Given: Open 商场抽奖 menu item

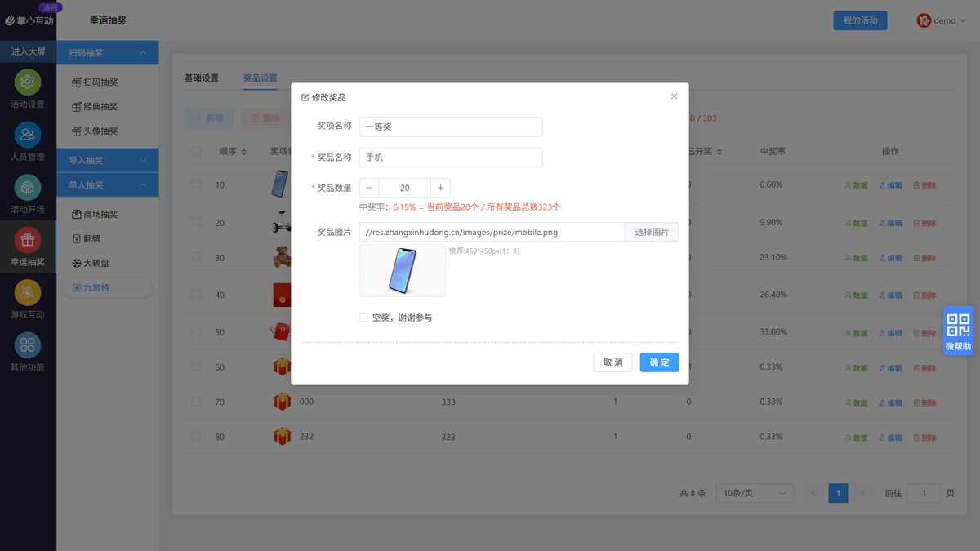Looking at the screenshot, I should pyautogui.click(x=95, y=215).
